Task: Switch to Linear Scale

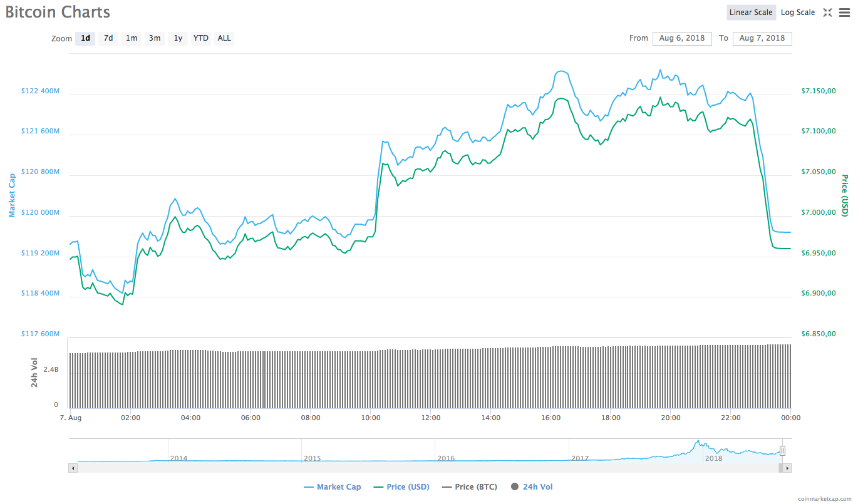Action: (x=751, y=13)
